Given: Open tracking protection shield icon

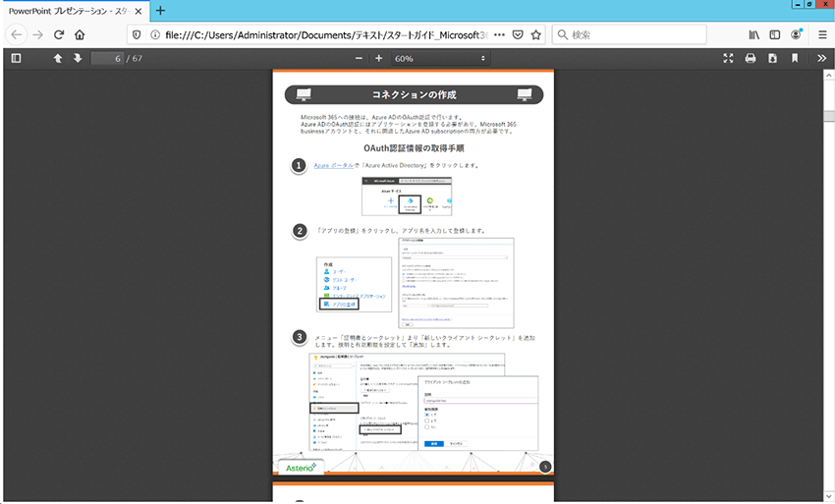Looking at the screenshot, I should click(137, 34).
